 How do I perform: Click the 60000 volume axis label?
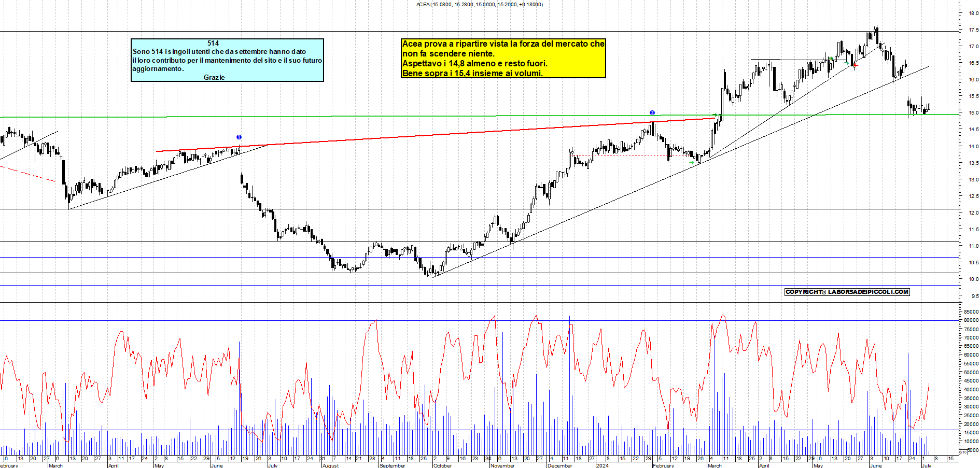point(971,355)
